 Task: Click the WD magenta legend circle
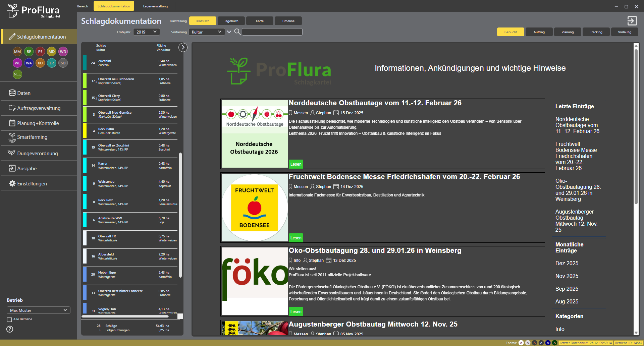[x=63, y=51]
